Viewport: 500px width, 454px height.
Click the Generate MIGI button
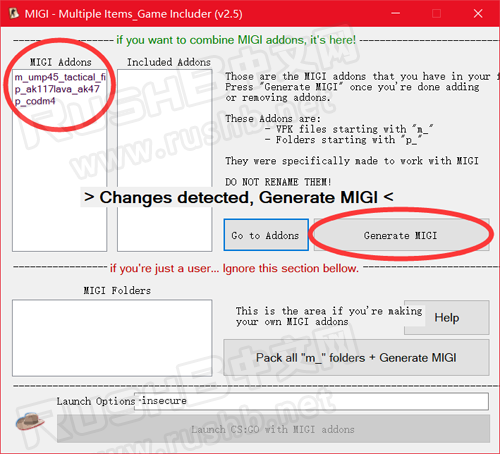pyautogui.click(x=401, y=235)
